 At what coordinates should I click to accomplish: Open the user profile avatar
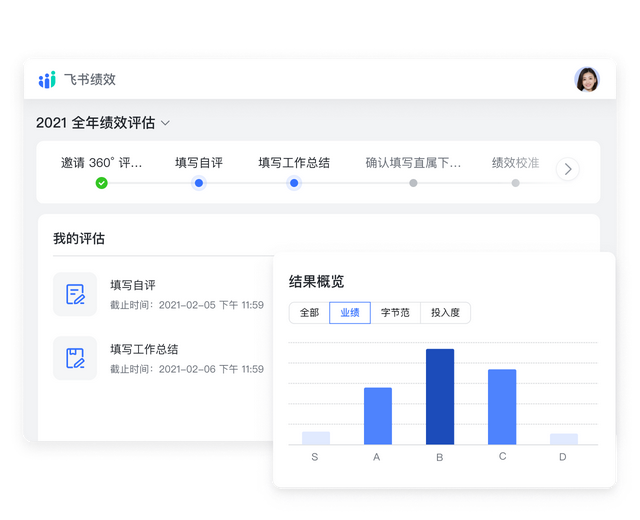click(587, 80)
